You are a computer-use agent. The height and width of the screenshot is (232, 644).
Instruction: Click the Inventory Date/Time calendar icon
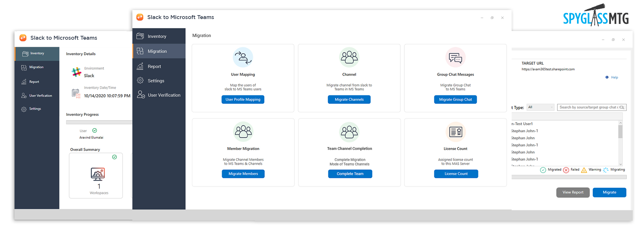point(76,93)
